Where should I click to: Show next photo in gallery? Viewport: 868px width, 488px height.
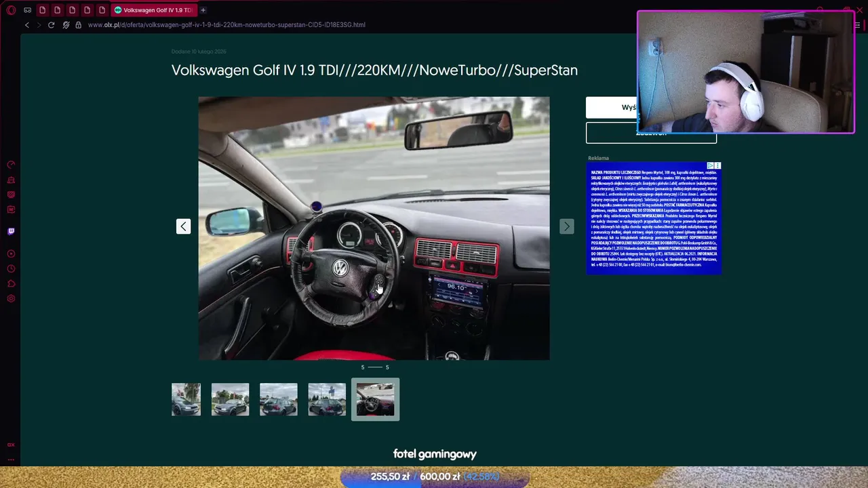coord(566,226)
